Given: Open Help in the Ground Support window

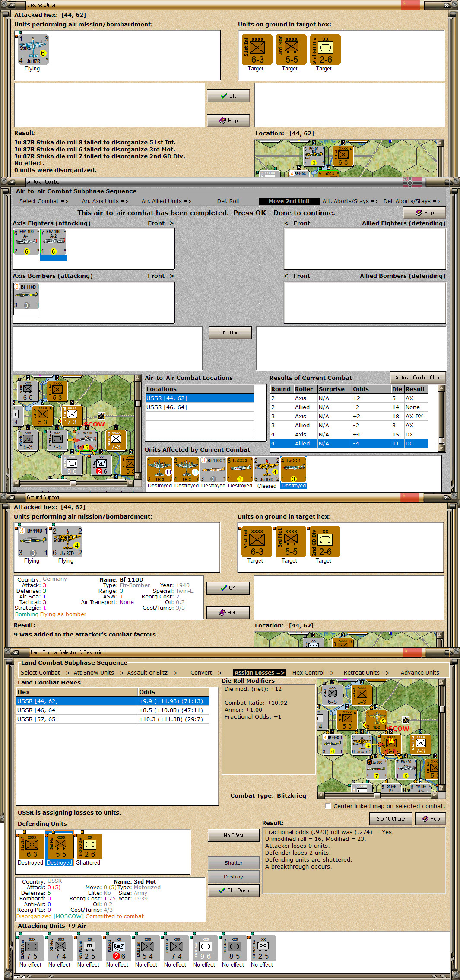Looking at the screenshot, I should (228, 613).
